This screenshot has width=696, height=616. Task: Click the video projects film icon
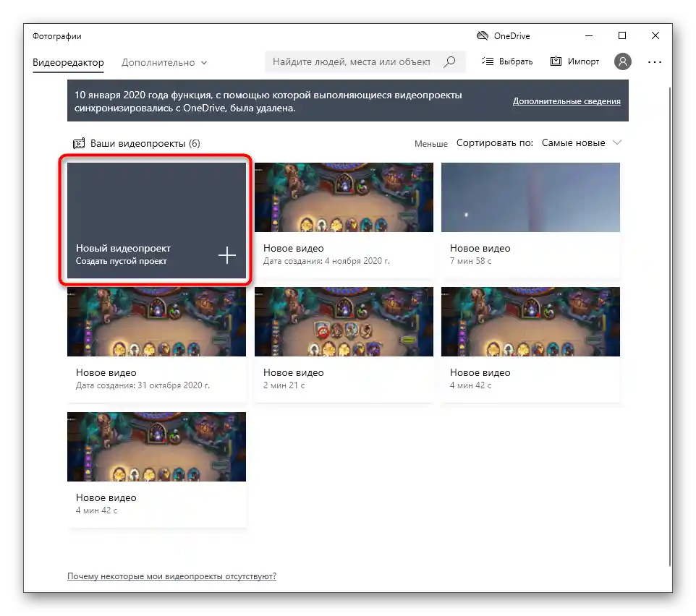tap(79, 143)
